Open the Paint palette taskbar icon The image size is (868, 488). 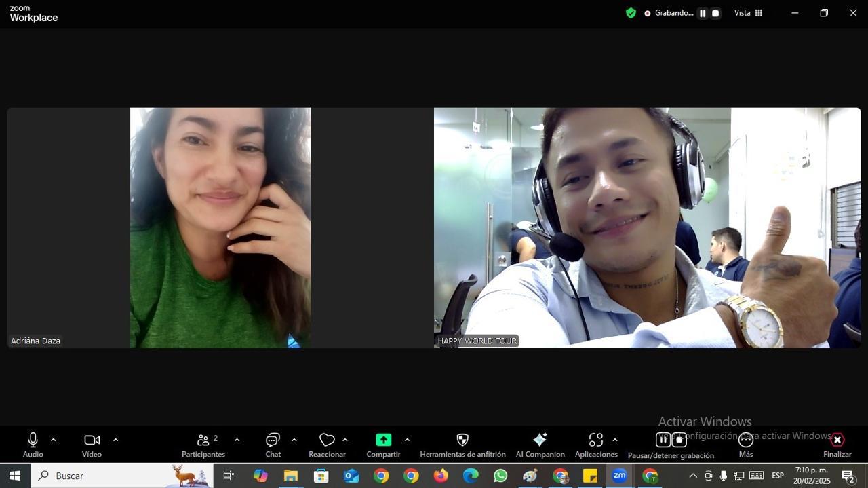[530, 476]
